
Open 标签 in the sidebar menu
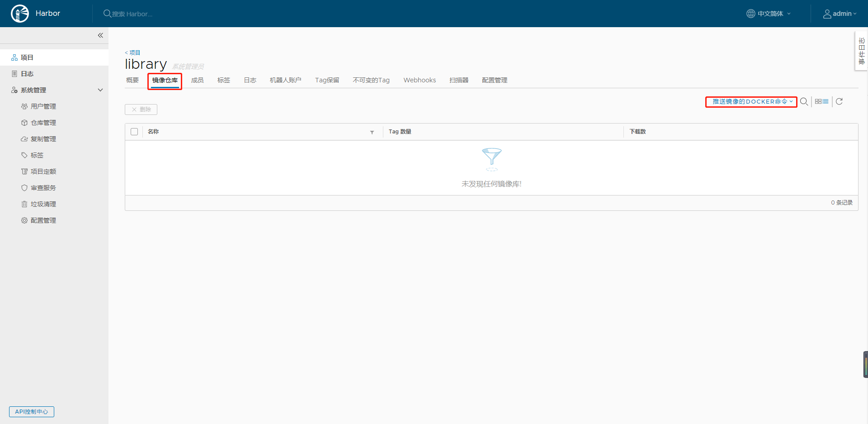37,155
